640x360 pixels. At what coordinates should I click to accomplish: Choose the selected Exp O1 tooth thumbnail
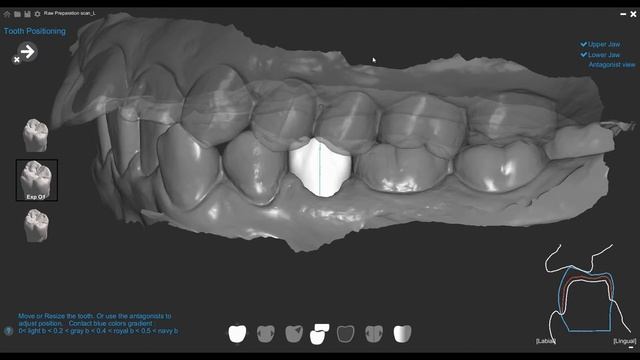click(37, 180)
